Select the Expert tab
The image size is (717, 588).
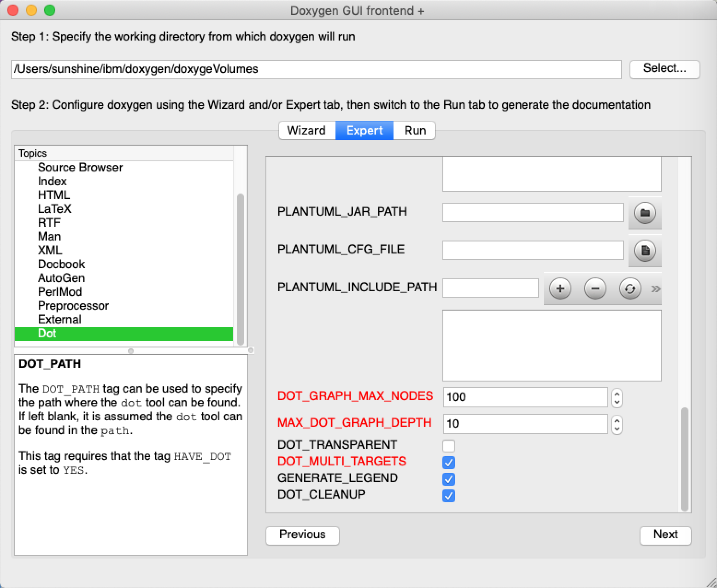tap(364, 130)
